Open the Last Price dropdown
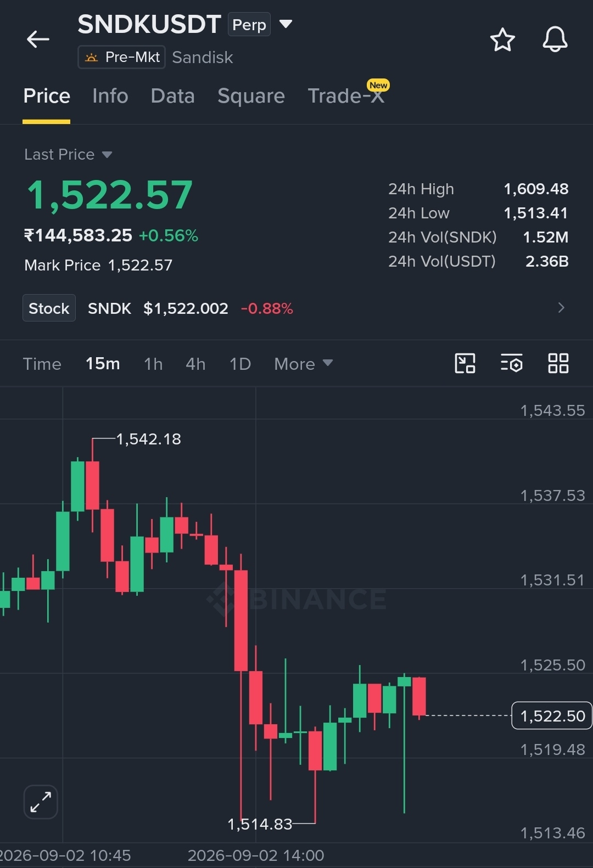 pyautogui.click(x=68, y=154)
